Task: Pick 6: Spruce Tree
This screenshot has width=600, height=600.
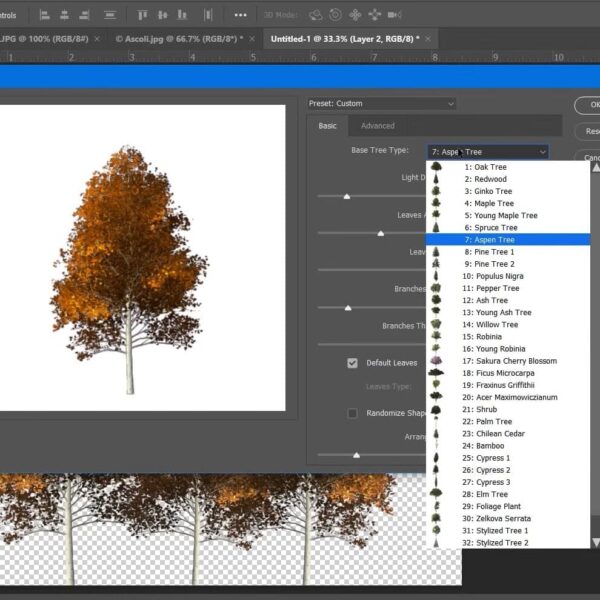Action: [508, 227]
